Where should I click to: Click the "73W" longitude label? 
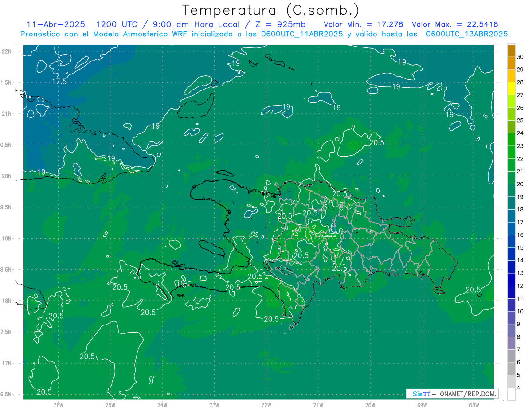[x=214, y=405]
